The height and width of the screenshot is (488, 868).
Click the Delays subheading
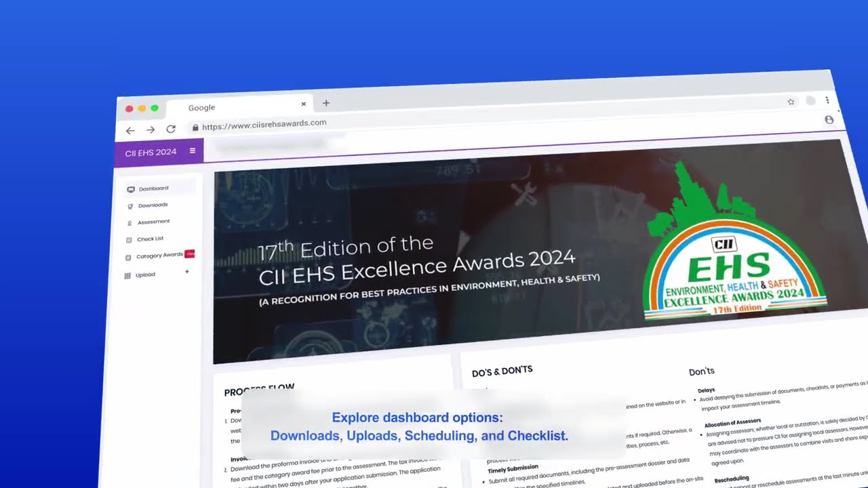[x=706, y=390]
